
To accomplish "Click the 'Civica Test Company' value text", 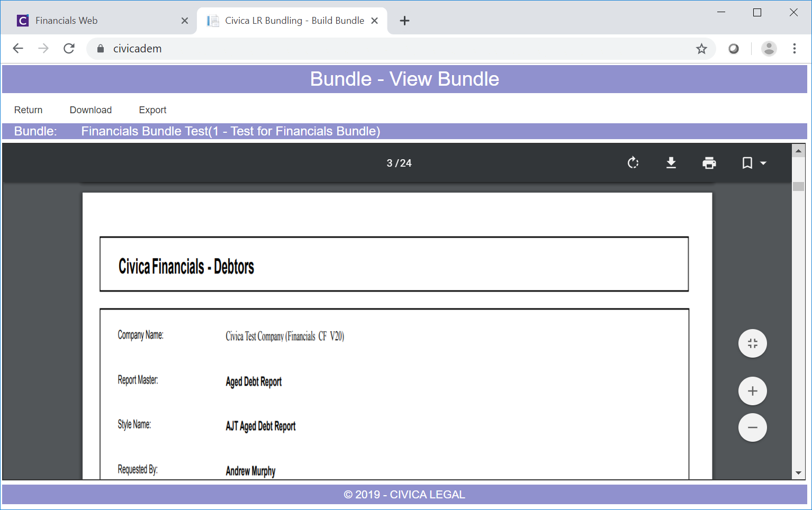I will point(285,336).
